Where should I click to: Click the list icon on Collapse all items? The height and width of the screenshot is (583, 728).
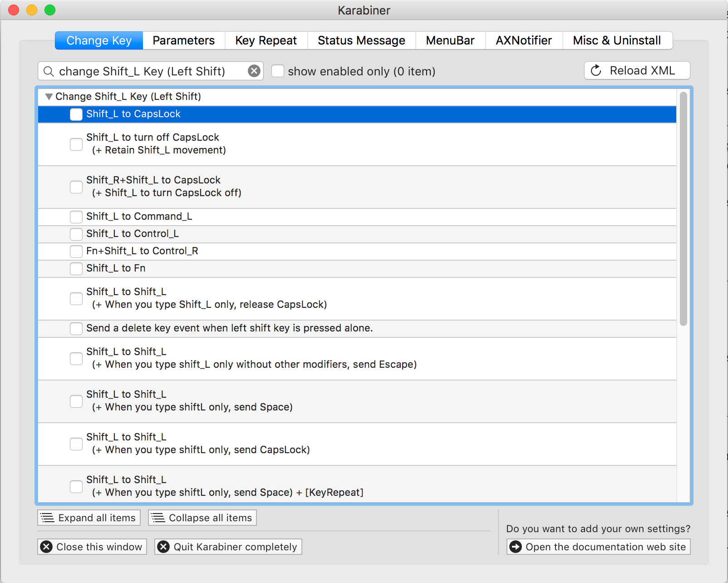[x=158, y=518]
